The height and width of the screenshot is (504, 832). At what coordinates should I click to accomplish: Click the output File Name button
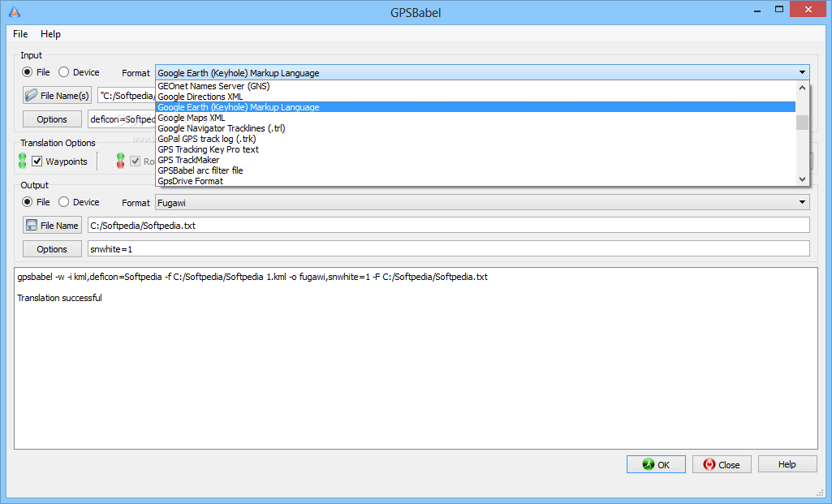52,225
